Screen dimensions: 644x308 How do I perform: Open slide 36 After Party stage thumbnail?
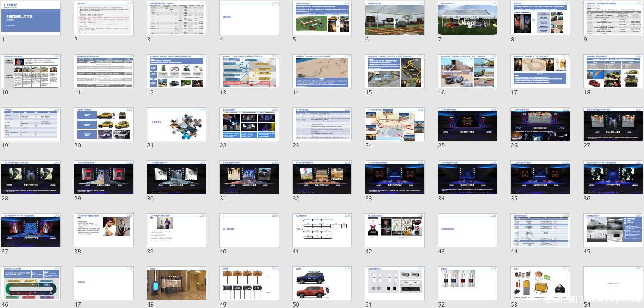click(x=613, y=177)
